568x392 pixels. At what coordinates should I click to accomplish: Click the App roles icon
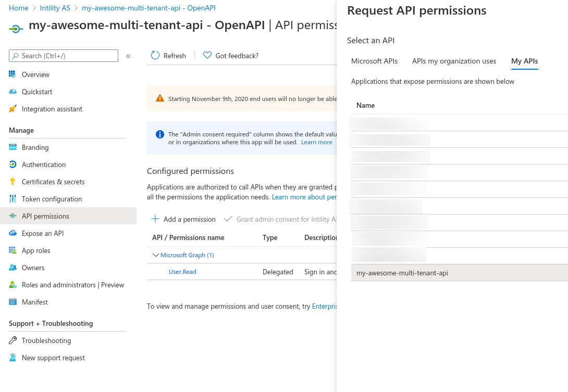pyautogui.click(x=13, y=250)
